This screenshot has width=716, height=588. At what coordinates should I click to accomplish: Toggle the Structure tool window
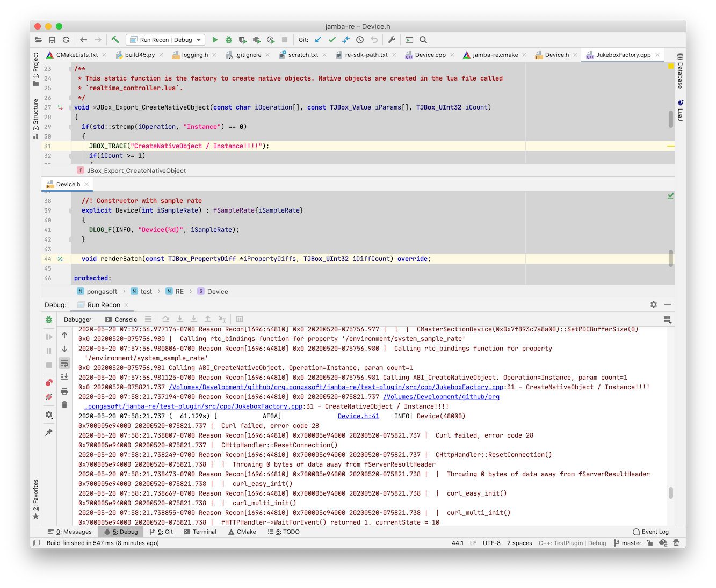[x=36, y=118]
